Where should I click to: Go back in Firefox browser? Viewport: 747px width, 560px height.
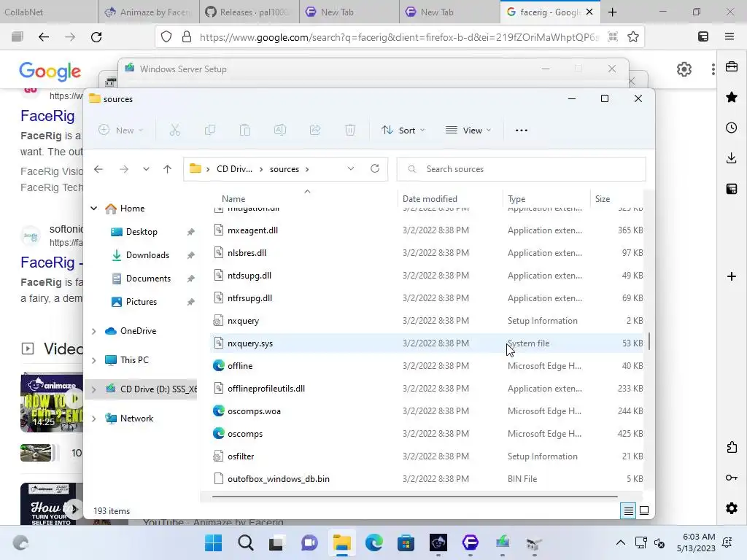pos(44,36)
